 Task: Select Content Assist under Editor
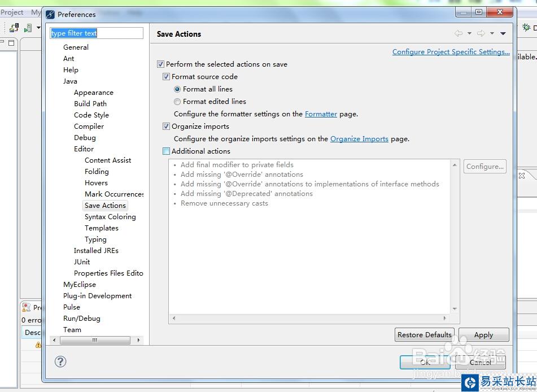[108, 160]
